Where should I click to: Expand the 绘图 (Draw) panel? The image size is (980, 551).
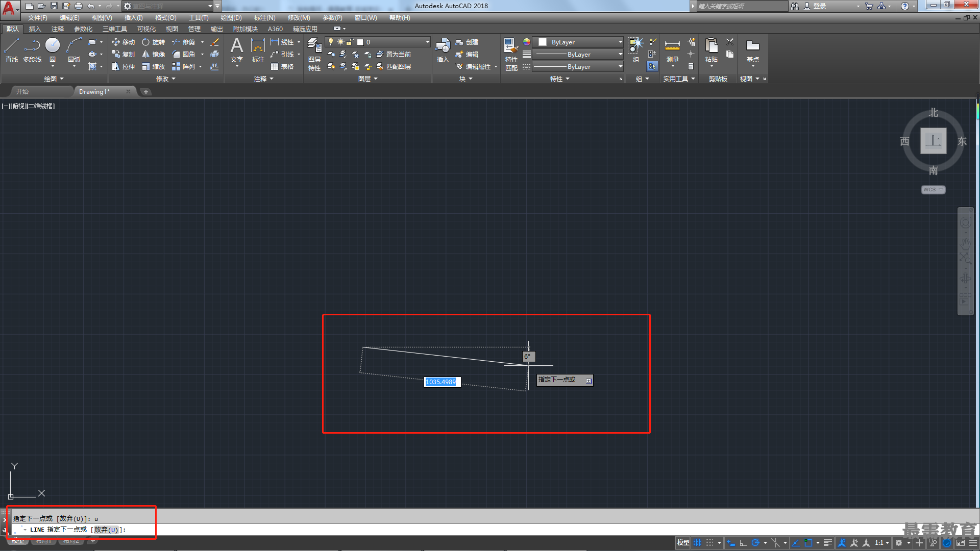tap(54, 79)
